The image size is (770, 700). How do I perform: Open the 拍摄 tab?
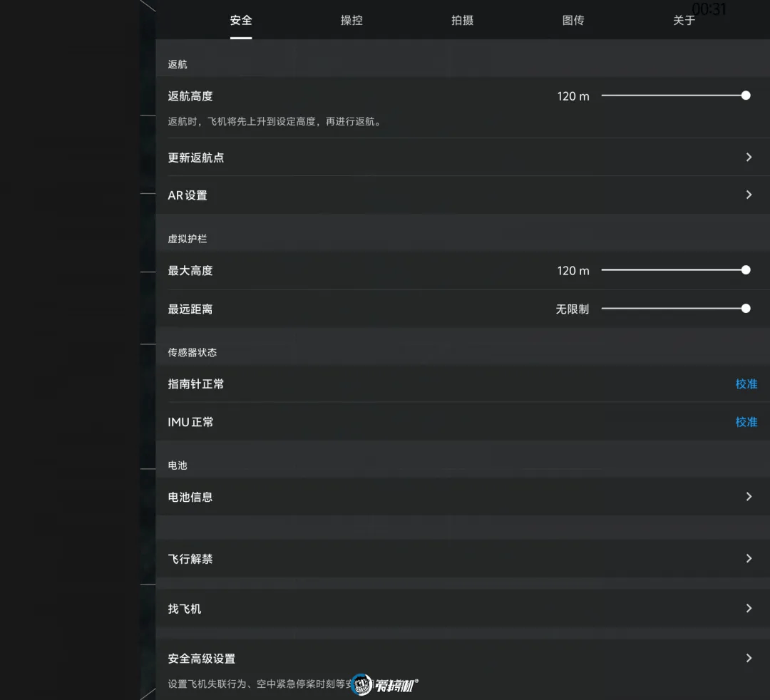tap(462, 20)
